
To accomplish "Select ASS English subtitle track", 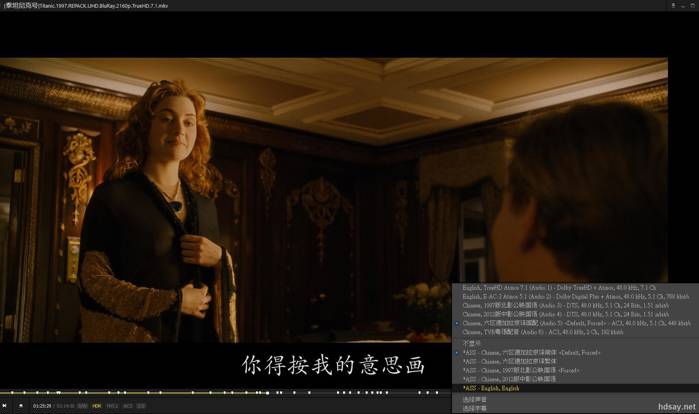I will click(x=575, y=388).
